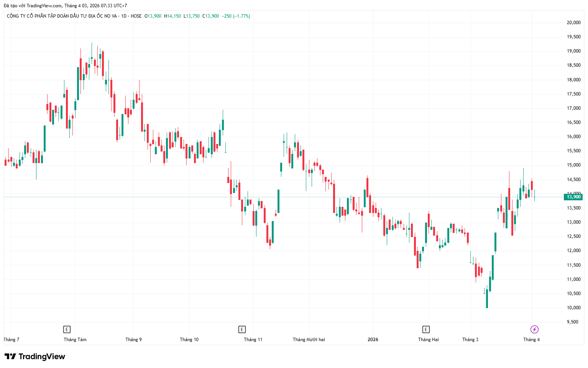Click the −250 (−1.77%) change value
588x368 pixels.
point(236,16)
